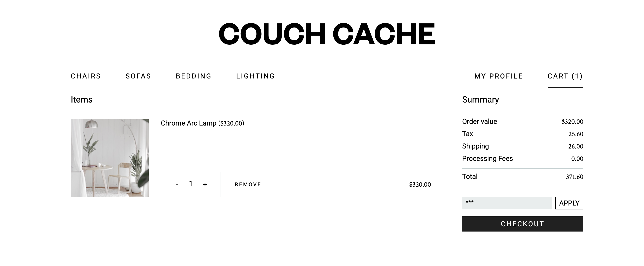Open the Chairs category

[86, 76]
